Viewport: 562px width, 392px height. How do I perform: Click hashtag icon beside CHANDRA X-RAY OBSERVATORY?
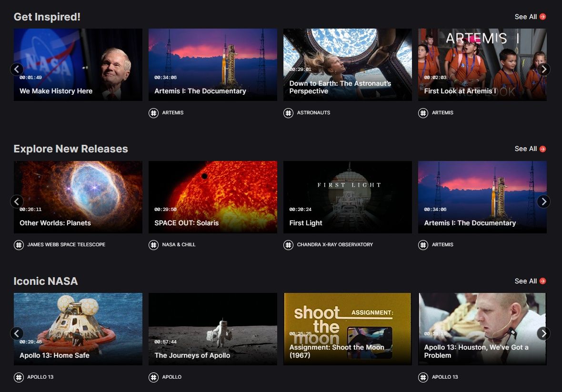288,245
